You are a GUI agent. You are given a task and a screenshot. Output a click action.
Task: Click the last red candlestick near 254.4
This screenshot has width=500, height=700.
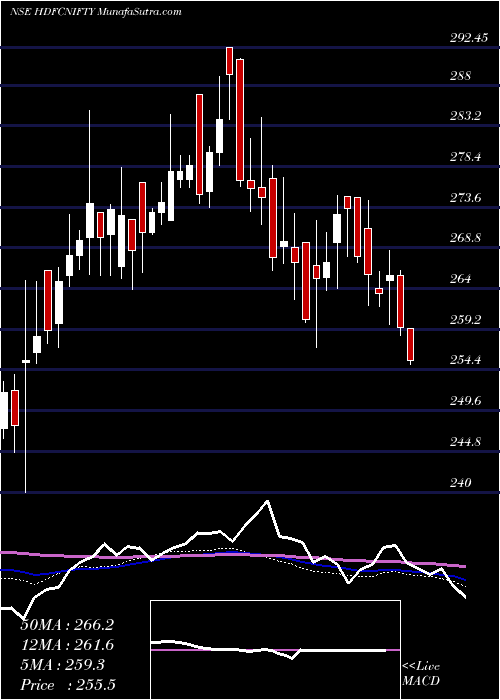click(411, 346)
